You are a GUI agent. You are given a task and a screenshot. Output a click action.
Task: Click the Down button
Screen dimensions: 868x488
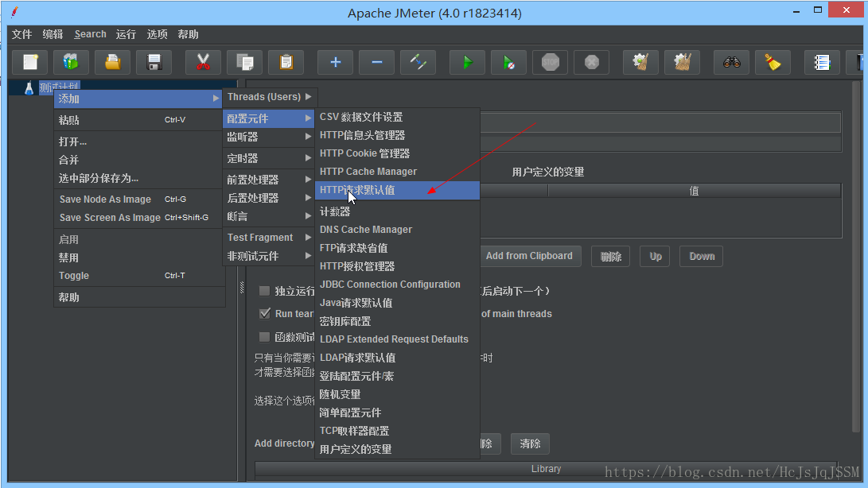(x=702, y=256)
